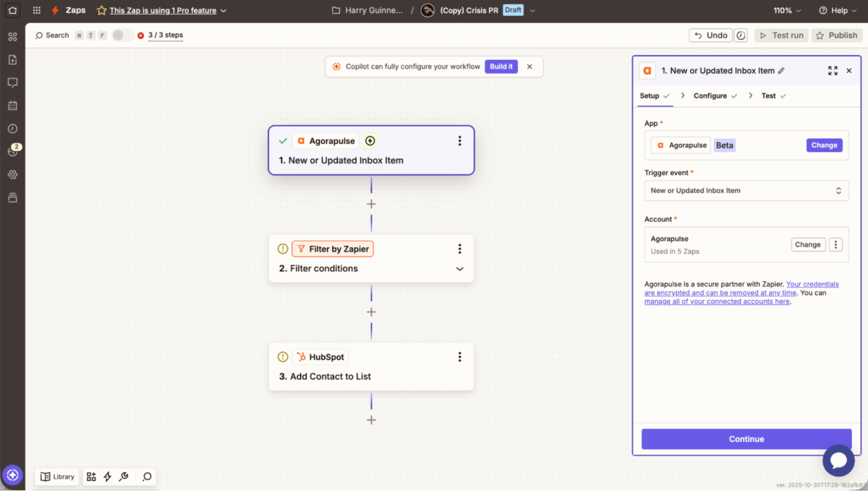The width and height of the screenshot is (868, 491).
Task: Click the wrench tools icon in the bottom toolbar
Action: 124,477
